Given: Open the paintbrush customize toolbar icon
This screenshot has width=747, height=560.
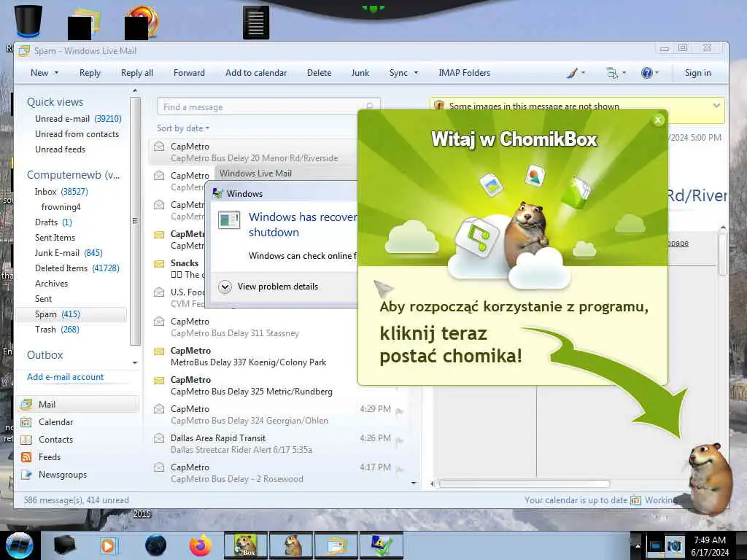Looking at the screenshot, I should point(573,73).
